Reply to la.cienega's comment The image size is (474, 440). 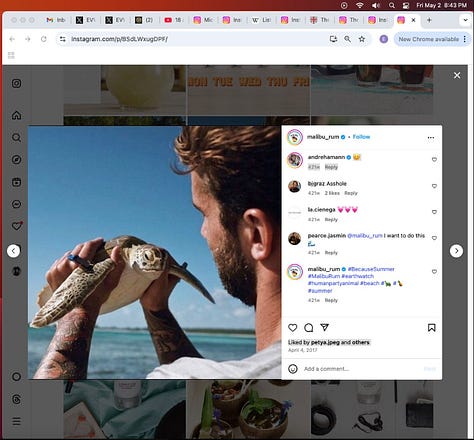pyautogui.click(x=331, y=220)
